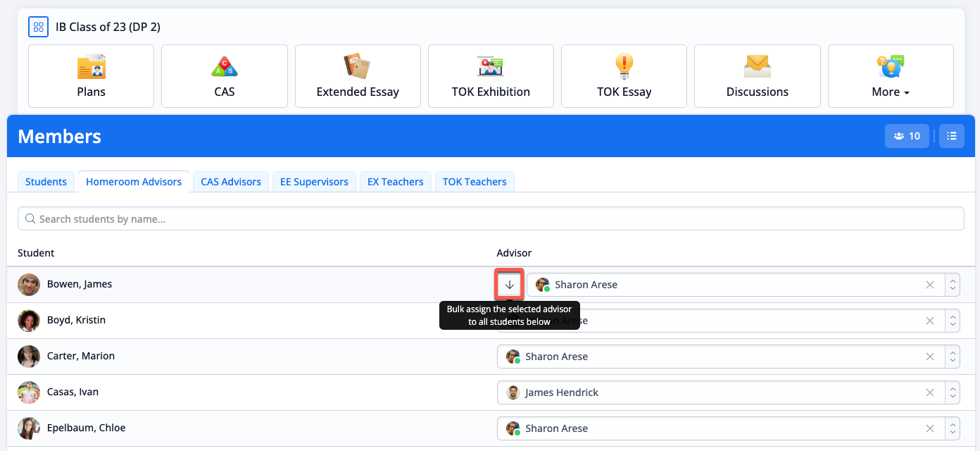Open advisor dropdown for Casas, Ivan
This screenshot has width=980, height=451.
click(x=953, y=393)
